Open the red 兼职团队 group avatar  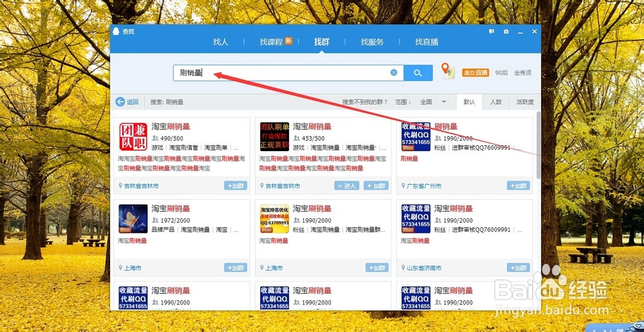133,136
